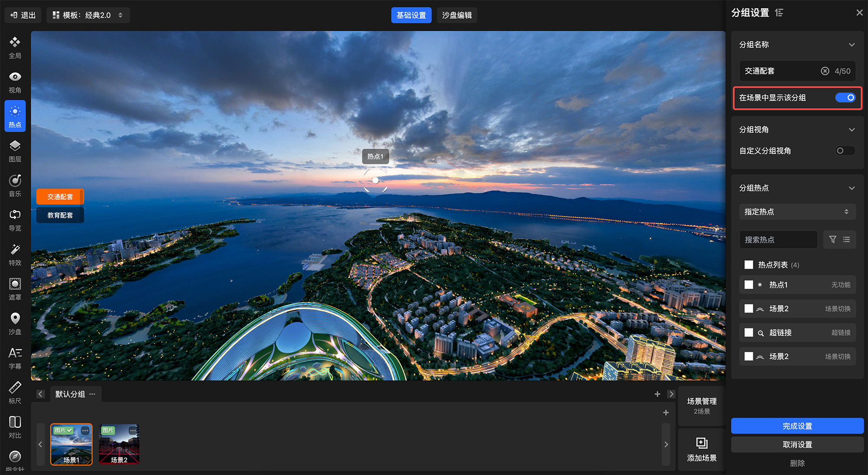
Task: Select the 遮罩 mask tool
Action: (x=15, y=289)
